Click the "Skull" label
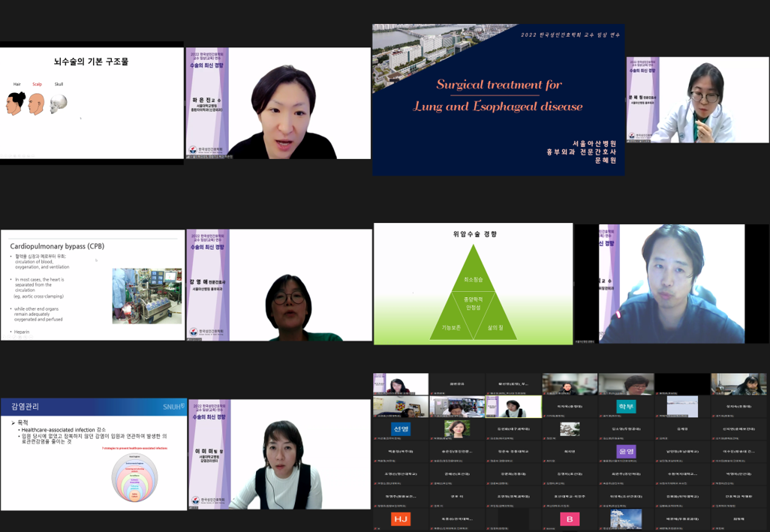The width and height of the screenshot is (770, 532). point(59,84)
